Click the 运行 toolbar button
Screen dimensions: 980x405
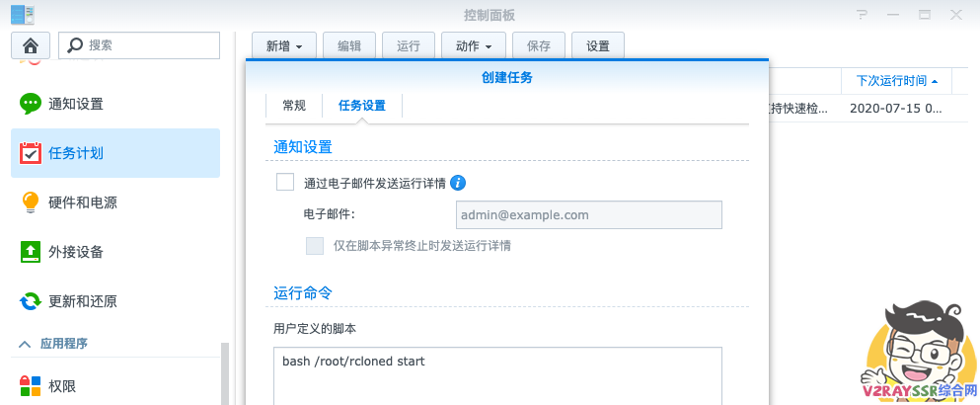pyautogui.click(x=408, y=45)
